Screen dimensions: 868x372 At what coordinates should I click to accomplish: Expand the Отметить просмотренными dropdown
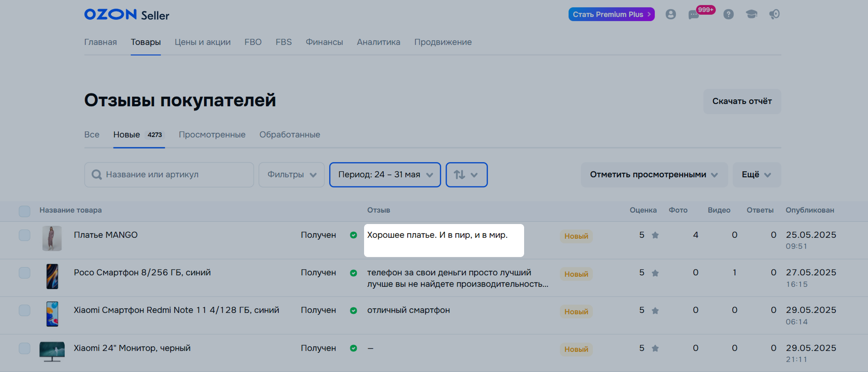[x=654, y=175]
